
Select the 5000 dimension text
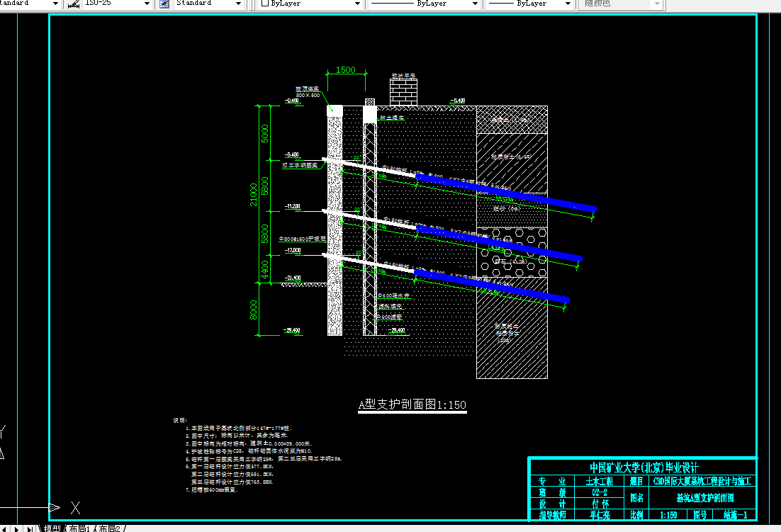265,133
